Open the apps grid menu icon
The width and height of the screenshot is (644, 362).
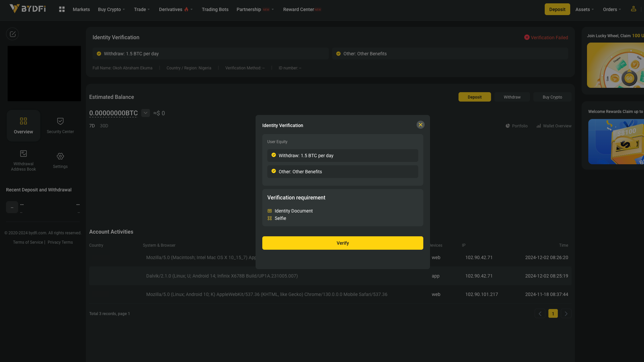62,9
